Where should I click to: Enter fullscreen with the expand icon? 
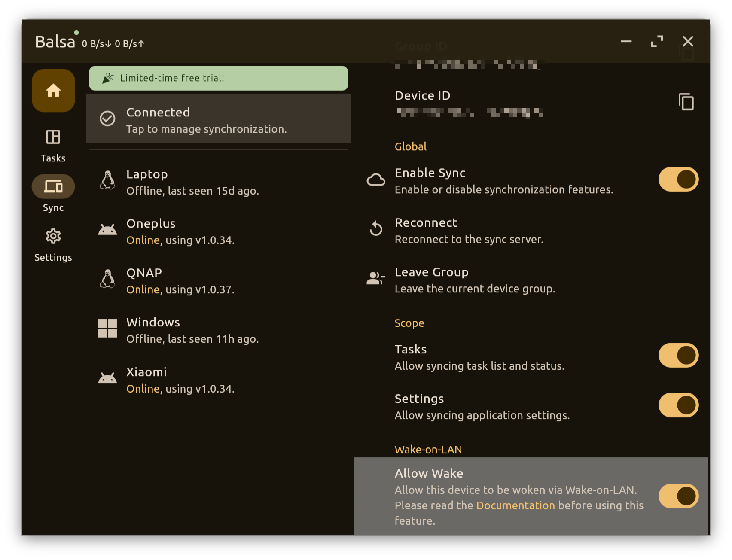point(657,42)
